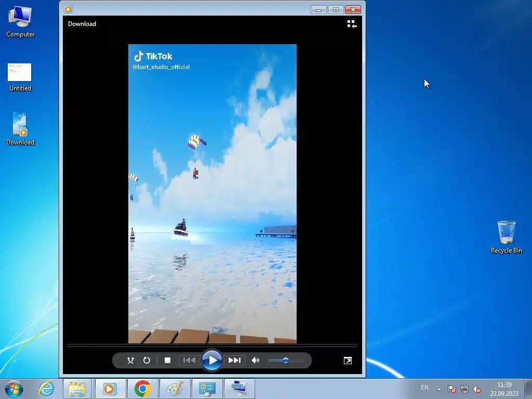532x399 pixels.
Task: Open Google Chrome from taskbar
Action: point(142,389)
